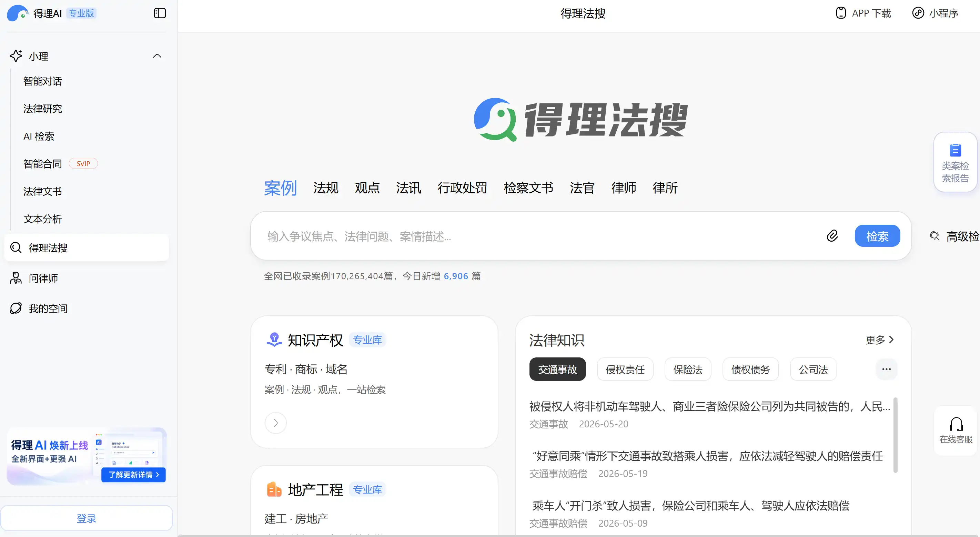Click the 知识产权 category icon

[x=274, y=340]
